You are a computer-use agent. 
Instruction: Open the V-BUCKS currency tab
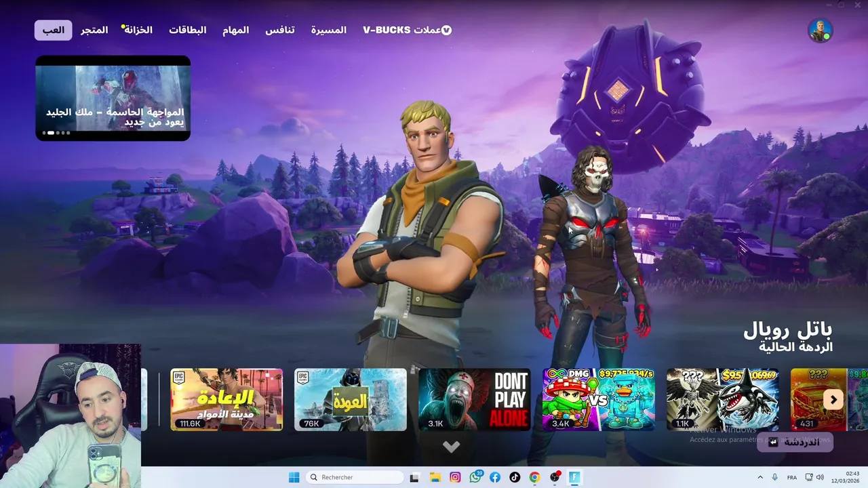407,30
